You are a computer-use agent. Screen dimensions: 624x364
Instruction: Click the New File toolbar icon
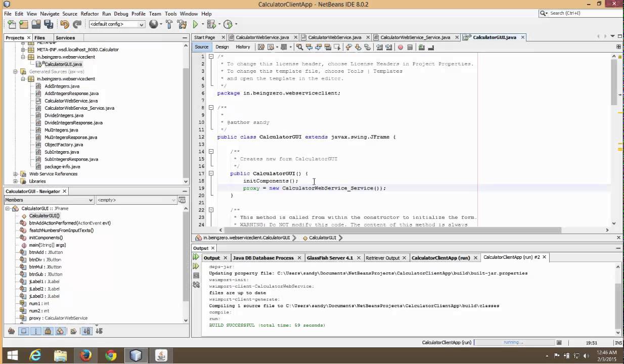coord(12,24)
